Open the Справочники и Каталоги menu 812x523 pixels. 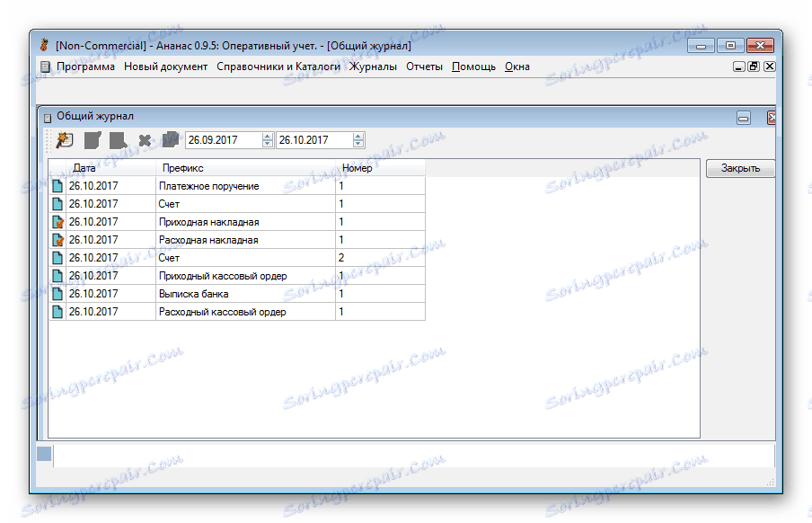(278, 66)
